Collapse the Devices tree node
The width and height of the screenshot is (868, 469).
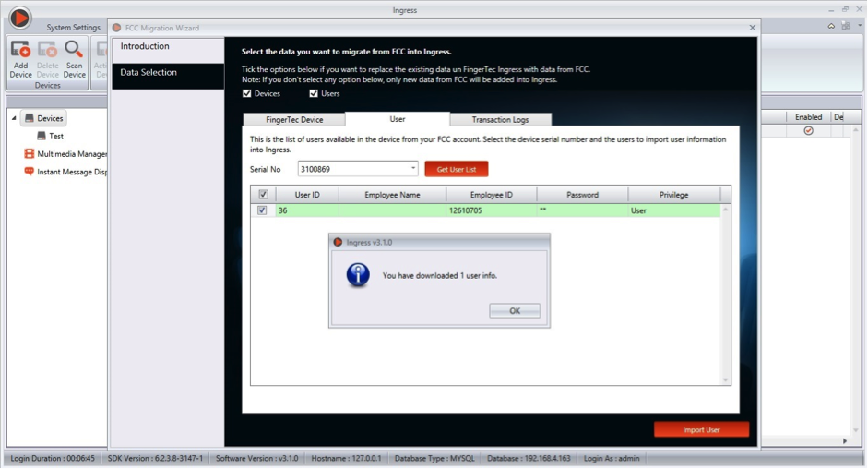pyautogui.click(x=14, y=118)
